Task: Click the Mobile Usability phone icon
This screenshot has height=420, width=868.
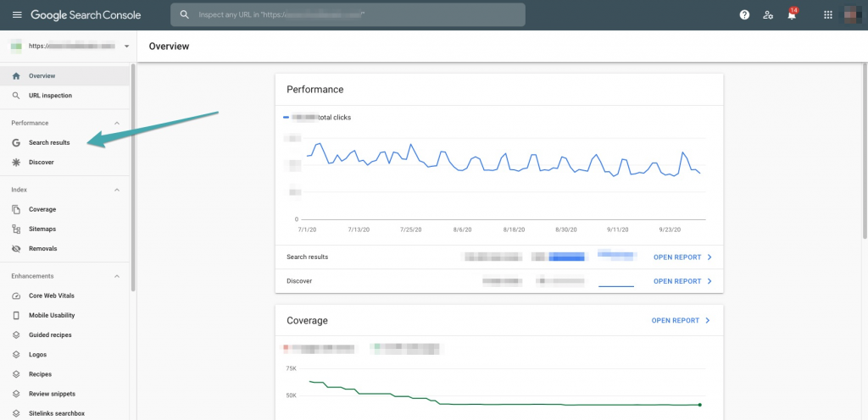Action: 16,315
